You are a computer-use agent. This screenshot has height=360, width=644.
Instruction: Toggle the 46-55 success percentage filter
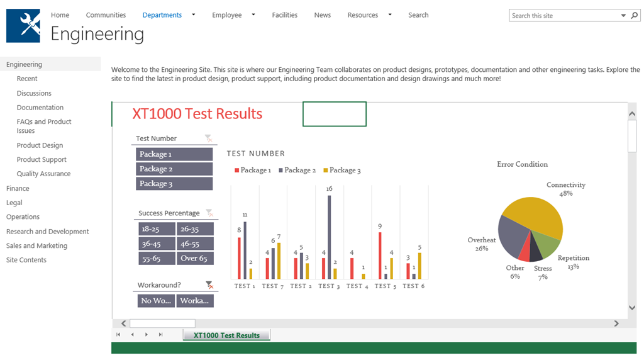(x=195, y=244)
